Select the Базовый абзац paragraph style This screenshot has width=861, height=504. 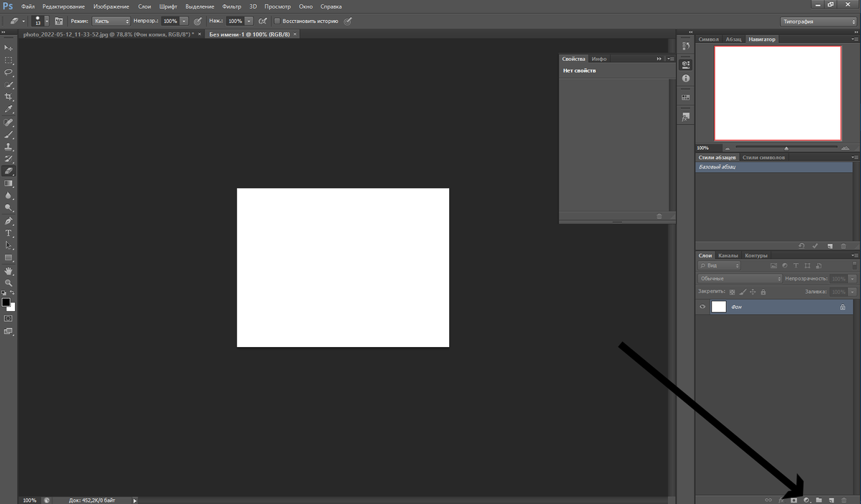(774, 167)
